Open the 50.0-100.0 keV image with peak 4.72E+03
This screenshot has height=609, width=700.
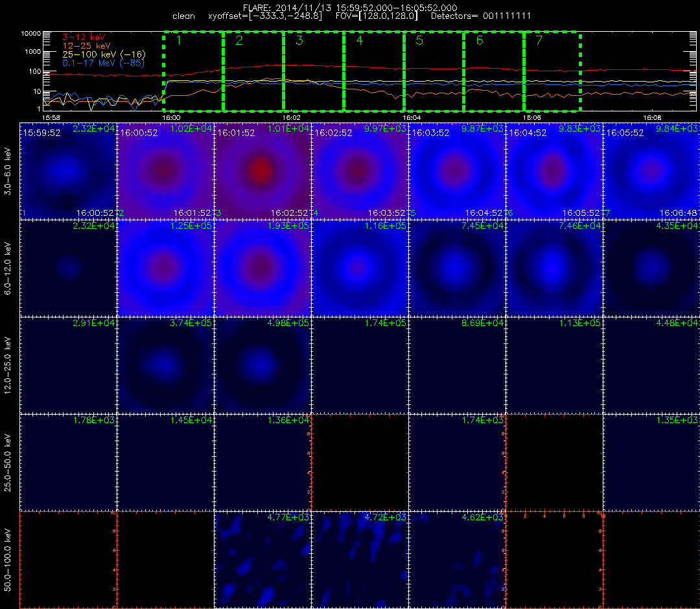point(360,560)
